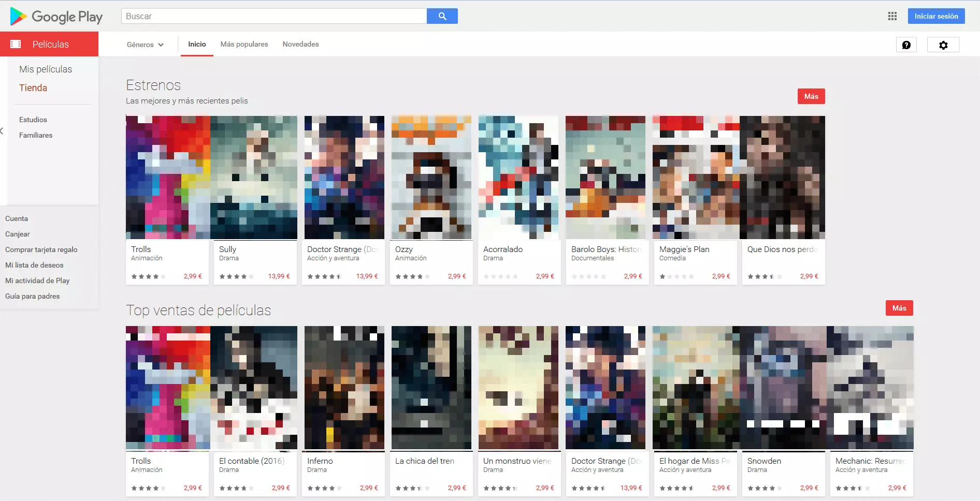Viewport: 980px width, 501px height.
Task: Click the Sully title text
Action: (227, 249)
